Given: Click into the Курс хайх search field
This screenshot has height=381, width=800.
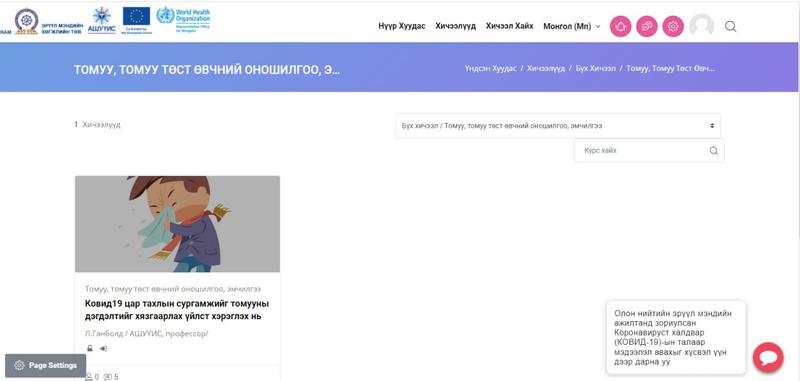Looking at the screenshot, I should (x=649, y=150).
